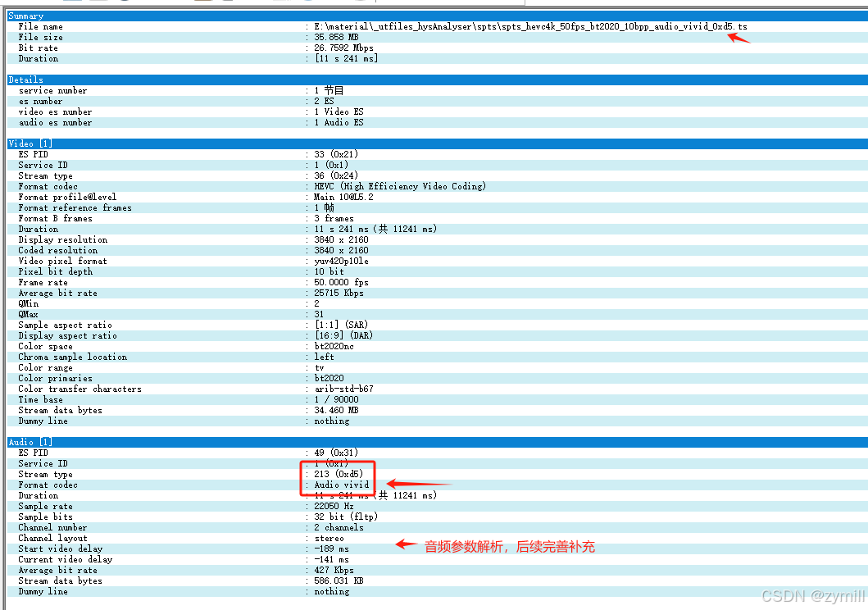Click the es number value 2 ES
Viewport: 868px width, 610px height.
point(324,102)
